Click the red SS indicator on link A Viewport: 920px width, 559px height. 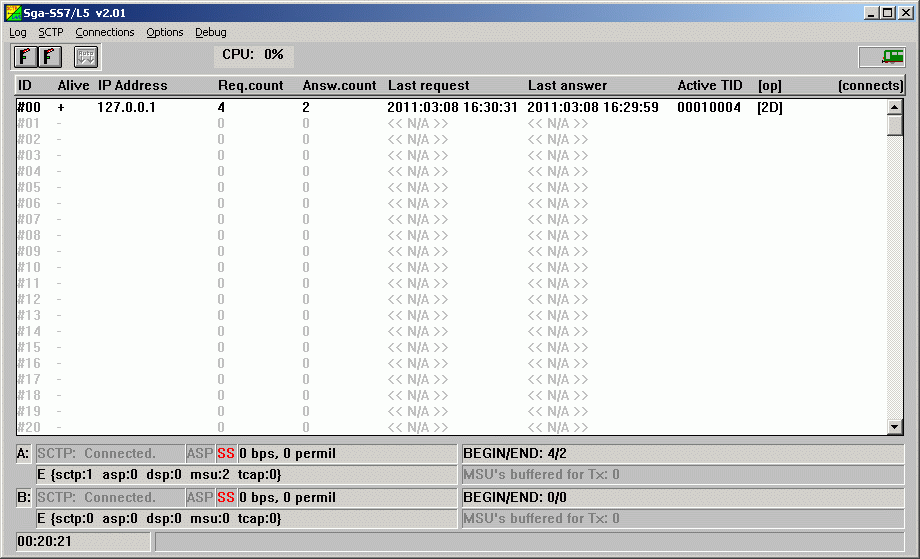click(226, 454)
